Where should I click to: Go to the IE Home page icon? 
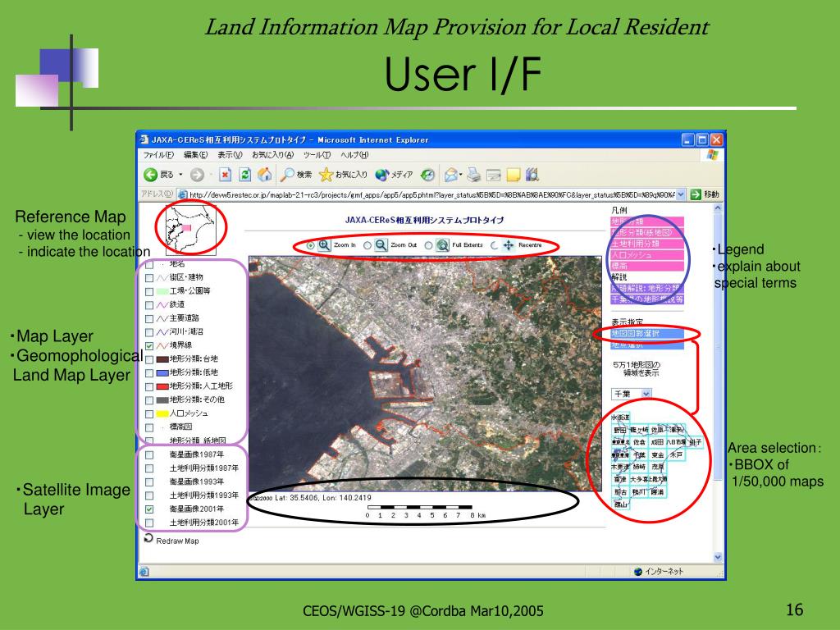click(x=264, y=175)
